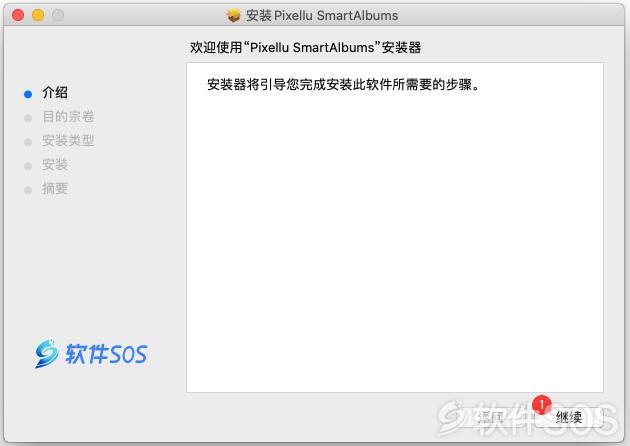Click the 软件SOS logo in the sidebar

[91, 354]
